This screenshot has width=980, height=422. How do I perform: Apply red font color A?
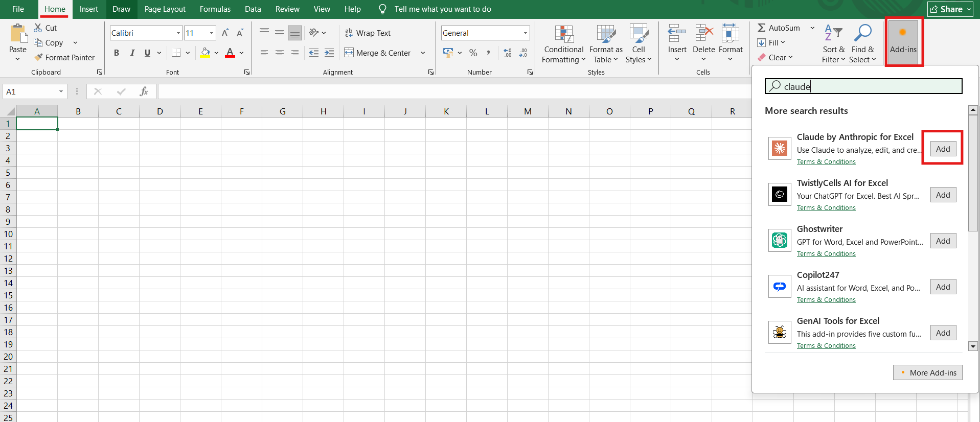(230, 53)
